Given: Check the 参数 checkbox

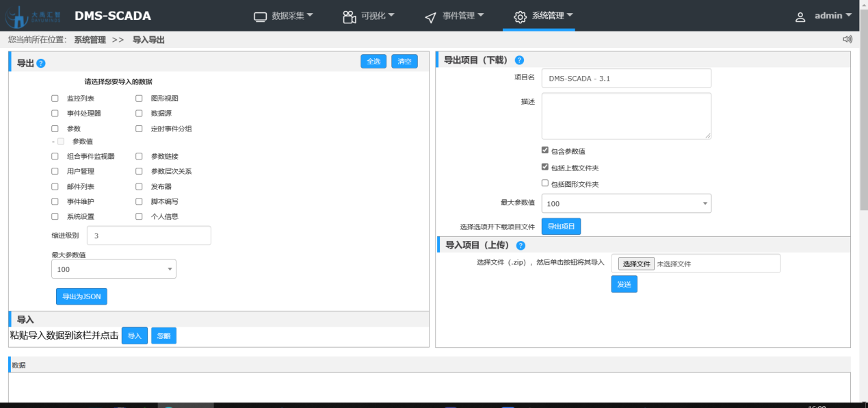Looking at the screenshot, I should tap(55, 129).
